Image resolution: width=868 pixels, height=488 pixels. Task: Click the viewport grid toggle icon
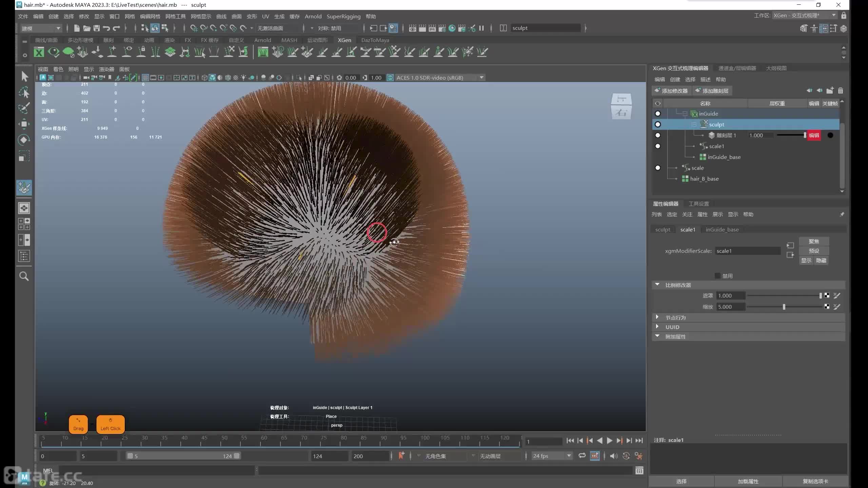pyautogui.click(x=145, y=78)
